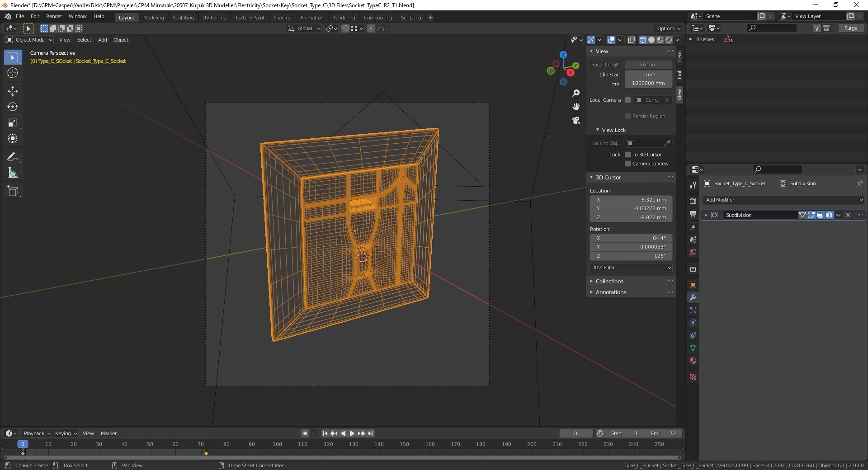The image size is (868, 470).
Task: Open the Particles properties tab
Action: (693, 310)
